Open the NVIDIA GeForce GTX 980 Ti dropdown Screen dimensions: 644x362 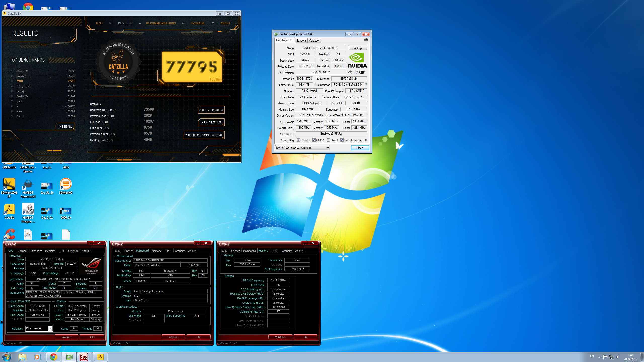coord(302,148)
